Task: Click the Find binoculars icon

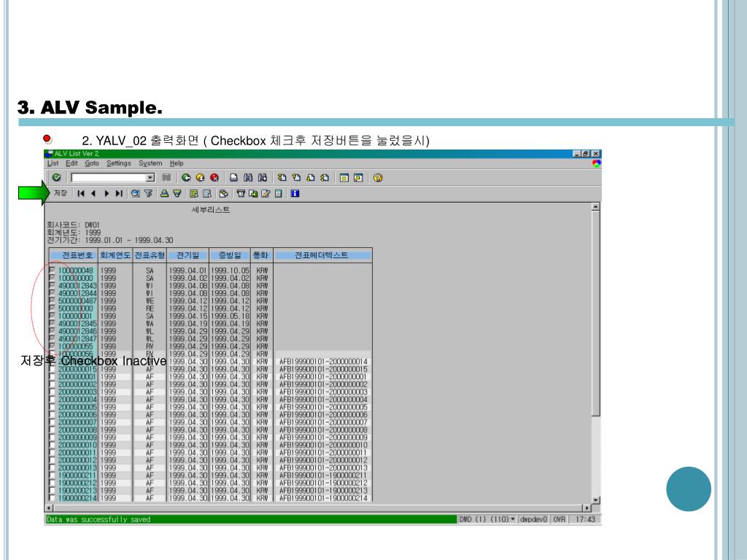Action: pyautogui.click(x=248, y=178)
